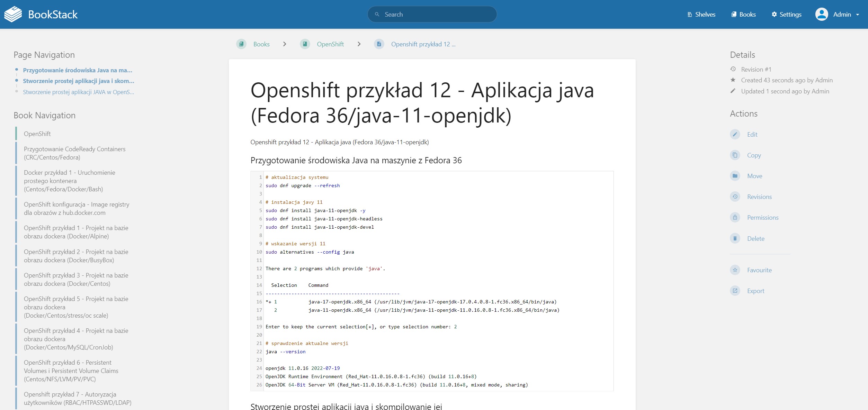Open 'OpenShift przykład 6 - Persistent Volumes' page
868x410 pixels.
pyautogui.click(x=71, y=371)
